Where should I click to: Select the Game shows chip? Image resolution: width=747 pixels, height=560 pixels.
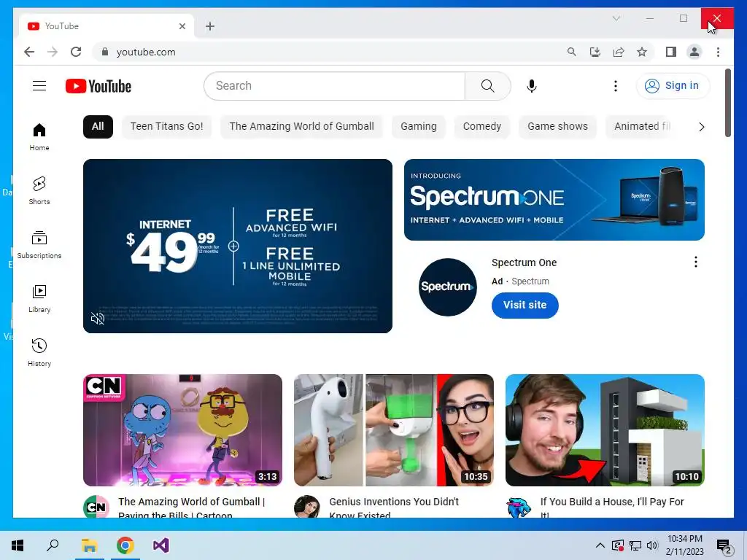(557, 127)
